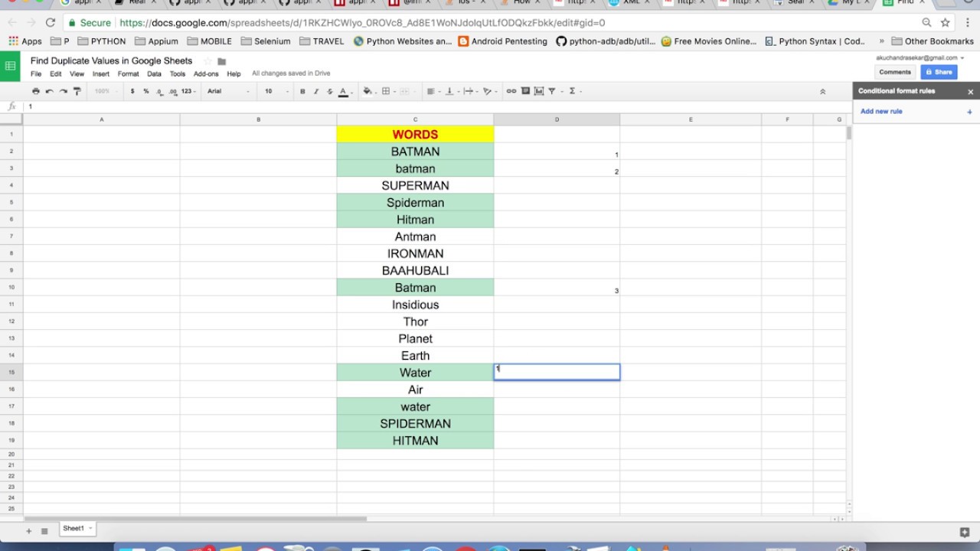This screenshot has width=980, height=551.
Task: Toggle strikethrough formatting
Action: (330, 91)
